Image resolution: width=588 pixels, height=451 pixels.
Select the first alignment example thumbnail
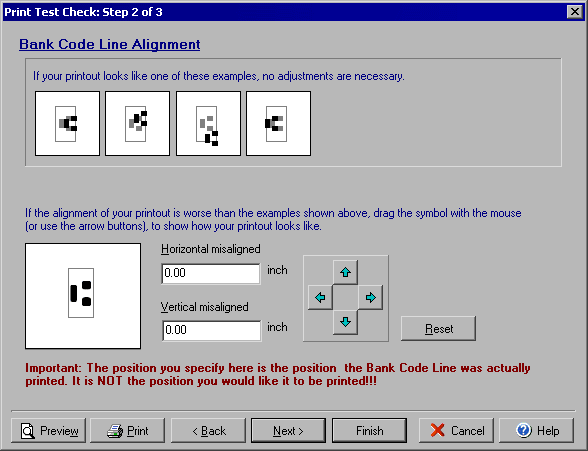(x=68, y=123)
